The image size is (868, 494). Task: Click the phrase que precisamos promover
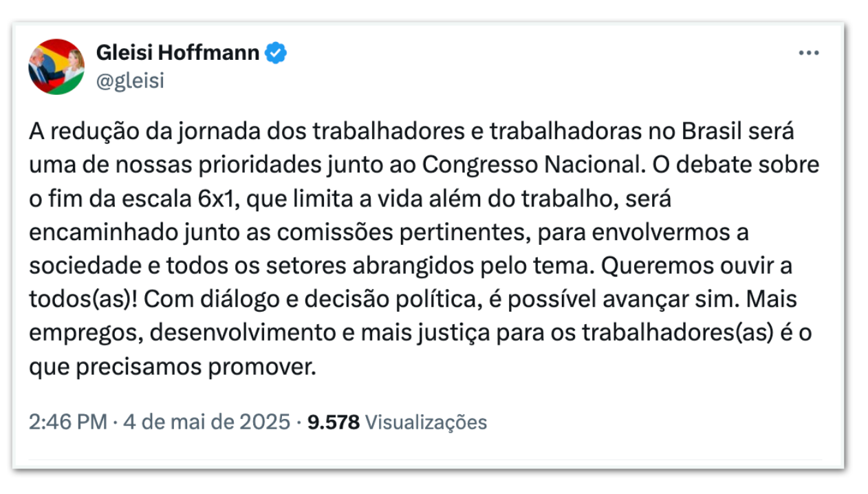(172, 367)
